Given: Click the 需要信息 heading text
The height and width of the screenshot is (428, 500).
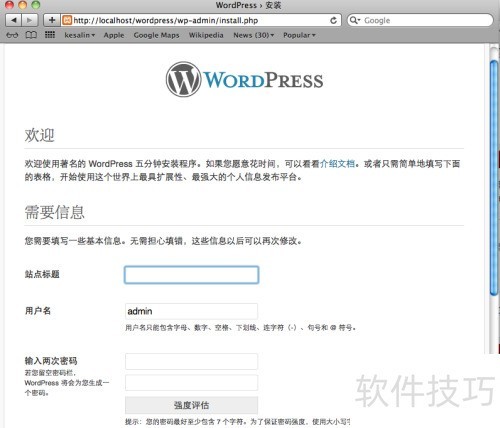Looking at the screenshot, I should [x=54, y=212].
